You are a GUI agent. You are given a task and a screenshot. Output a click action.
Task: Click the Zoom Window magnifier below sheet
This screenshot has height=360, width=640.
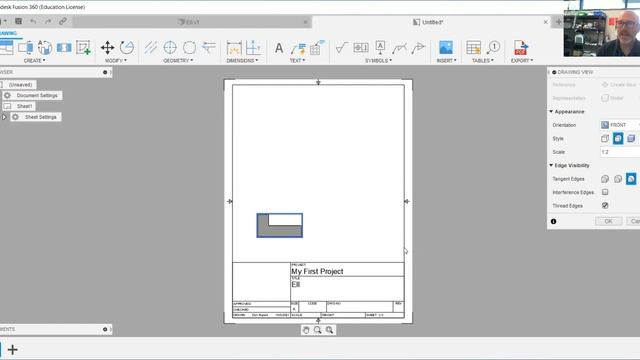coord(318,330)
